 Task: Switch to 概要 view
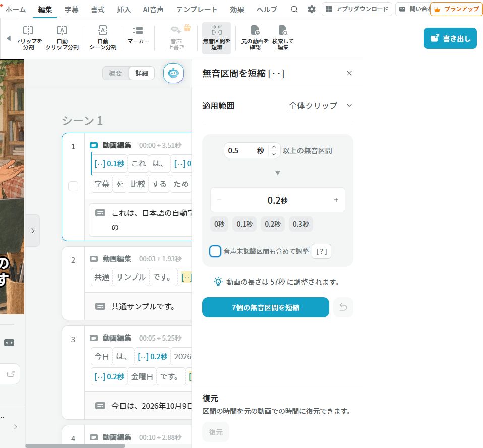[x=115, y=73]
